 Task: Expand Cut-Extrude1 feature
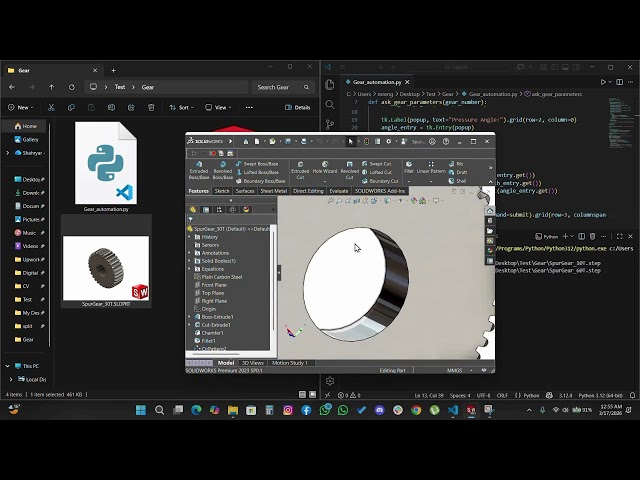click(189, 325)
